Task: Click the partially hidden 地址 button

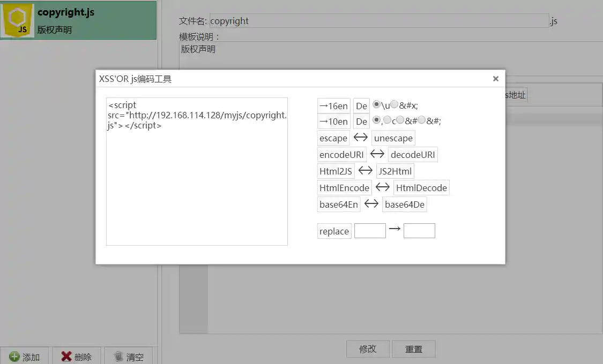Action: (x=517, y=95)
